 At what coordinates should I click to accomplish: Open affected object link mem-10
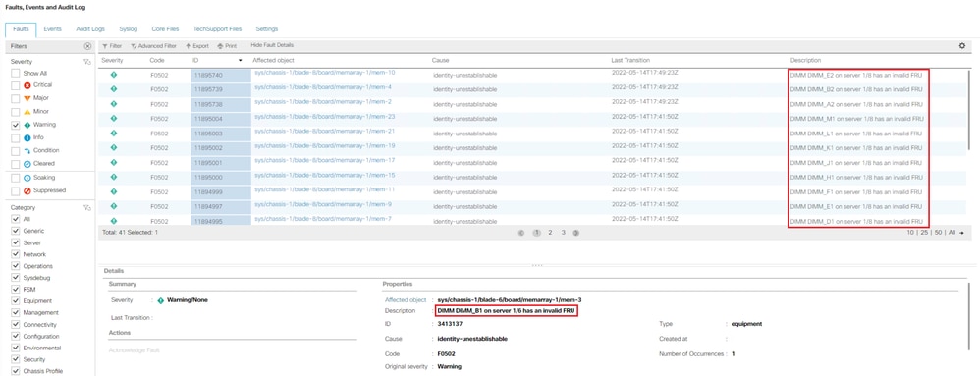click(325, 73)
